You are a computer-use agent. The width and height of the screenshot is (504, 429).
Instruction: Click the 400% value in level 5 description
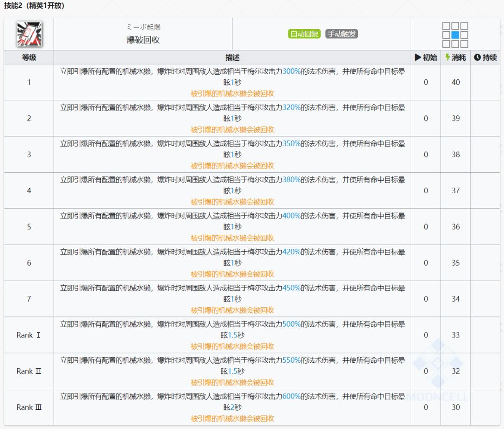coord(292,216)
